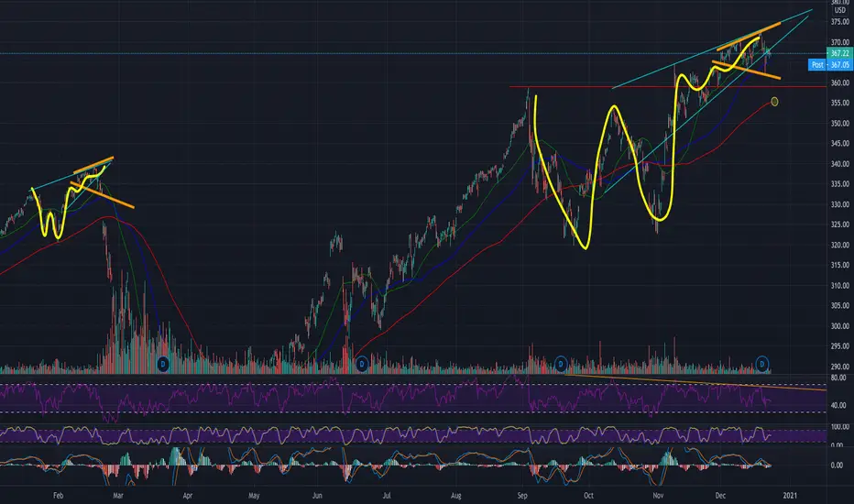Open the dividend marker near late June
Image resolution: width=854 pixels, height=504 pixels.
tap(362, 364)
